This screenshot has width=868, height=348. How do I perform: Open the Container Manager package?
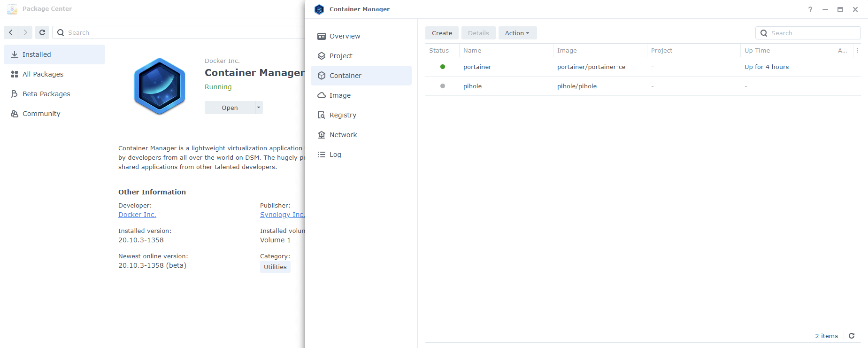pos(230,108)
